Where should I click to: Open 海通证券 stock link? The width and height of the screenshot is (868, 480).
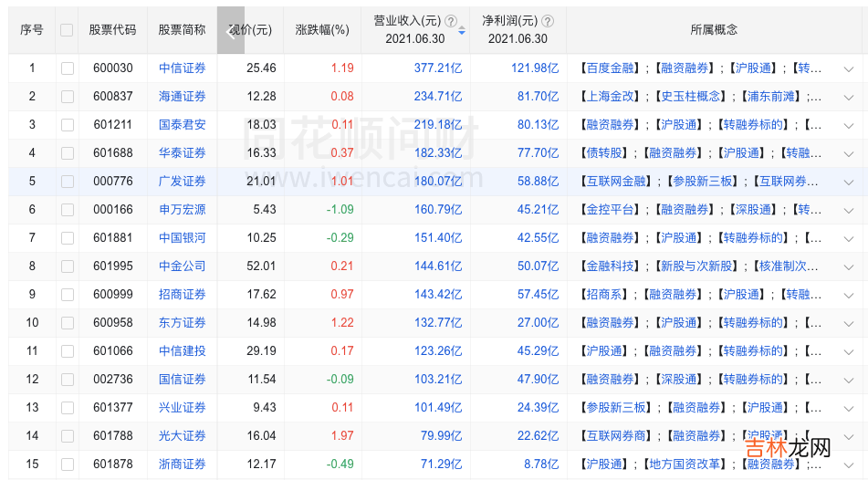click(182, 97)
